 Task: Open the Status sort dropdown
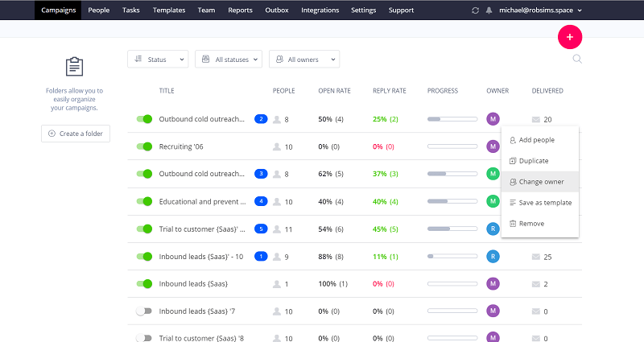click(x=158, y=59)
